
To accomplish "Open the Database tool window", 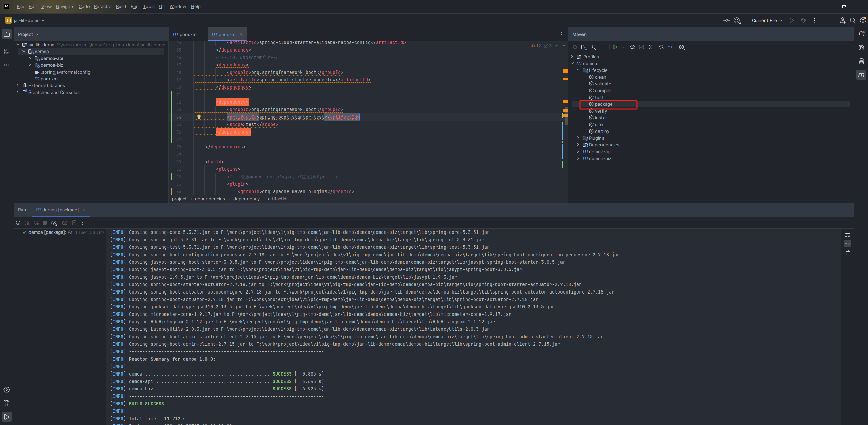I will (861, 61).
